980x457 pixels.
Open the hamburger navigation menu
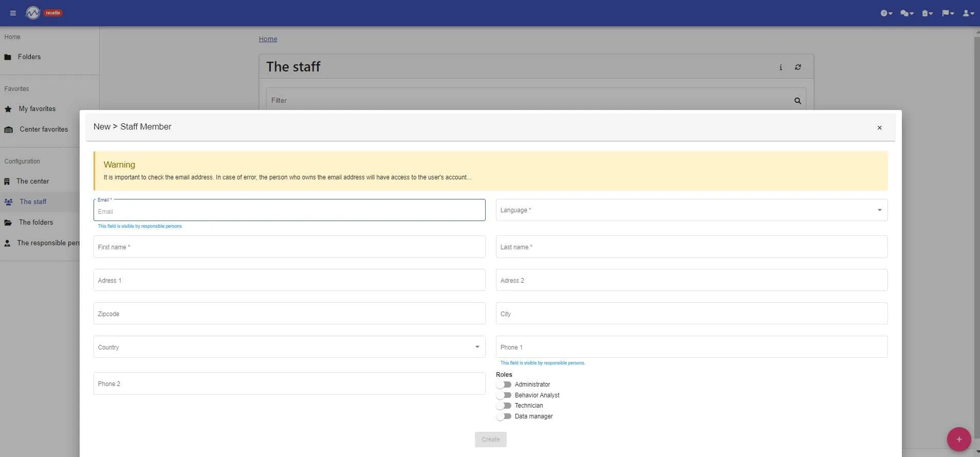pyautogui.click(x=13, y=13)
